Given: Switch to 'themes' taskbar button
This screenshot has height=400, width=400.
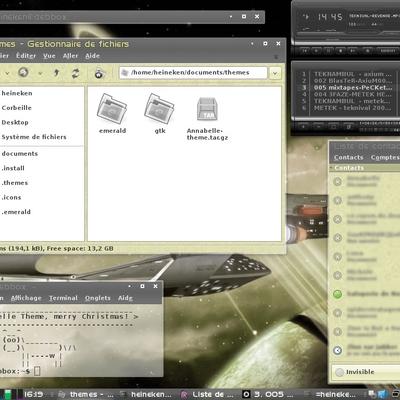Looking at the screenshot, I should tap(86, 395).
